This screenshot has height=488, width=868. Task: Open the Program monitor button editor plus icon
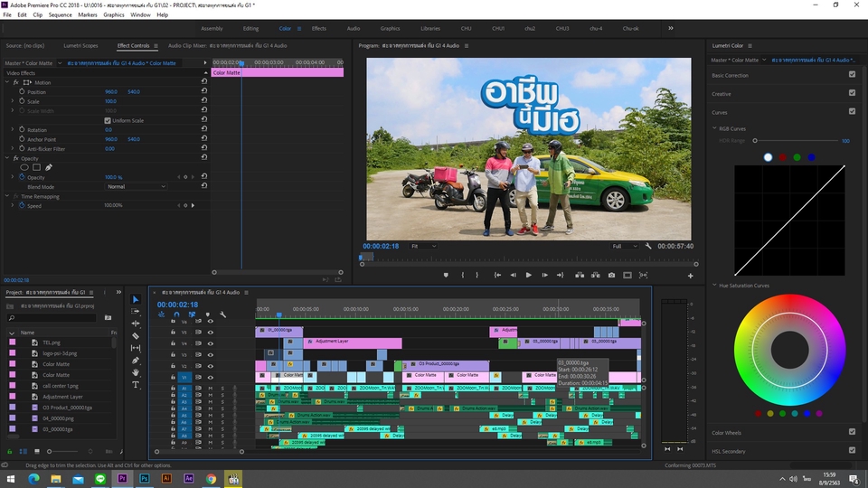(x=690, y=276)
